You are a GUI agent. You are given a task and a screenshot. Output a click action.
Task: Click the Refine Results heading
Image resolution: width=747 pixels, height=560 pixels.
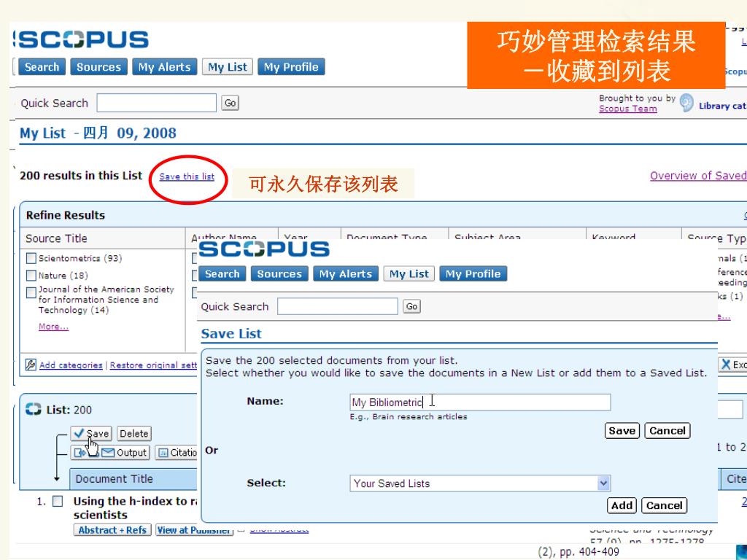tap(65, 215)
